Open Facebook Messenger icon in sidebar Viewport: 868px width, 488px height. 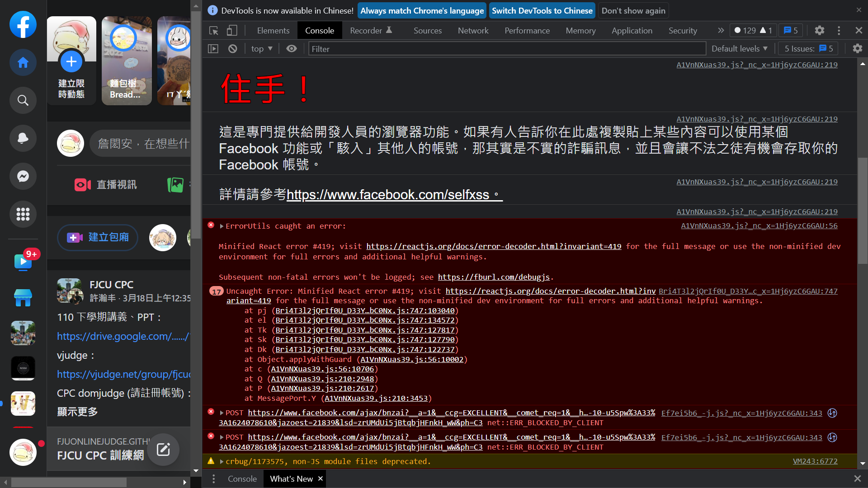click(x=23, y=176)
